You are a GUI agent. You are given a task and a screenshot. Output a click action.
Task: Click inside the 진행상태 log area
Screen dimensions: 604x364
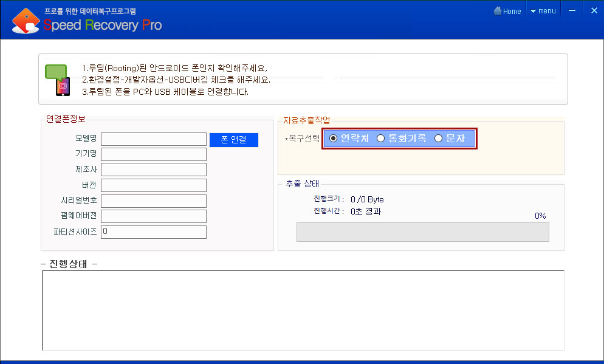(303, 310)
